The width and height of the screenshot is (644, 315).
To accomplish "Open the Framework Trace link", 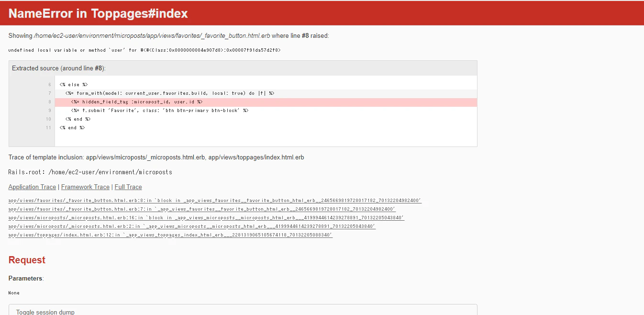I will tap(85, 187).
